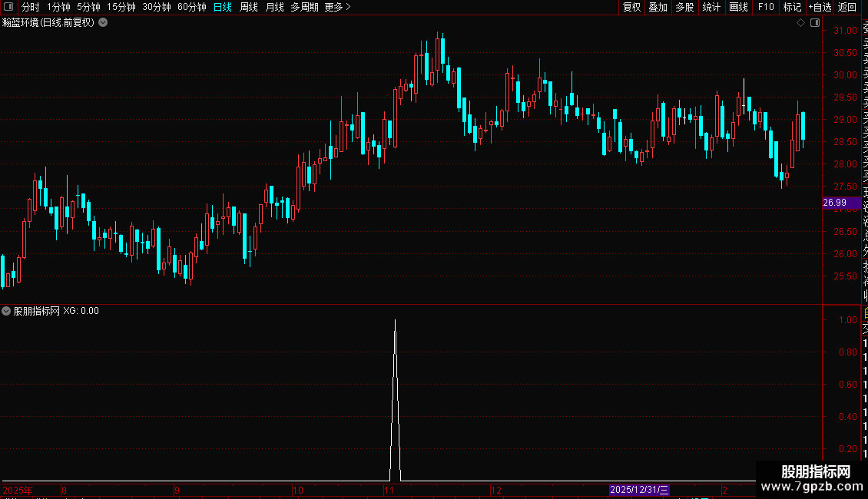
Task: Expand the 更多 period options
Action: tap(338, 7)
